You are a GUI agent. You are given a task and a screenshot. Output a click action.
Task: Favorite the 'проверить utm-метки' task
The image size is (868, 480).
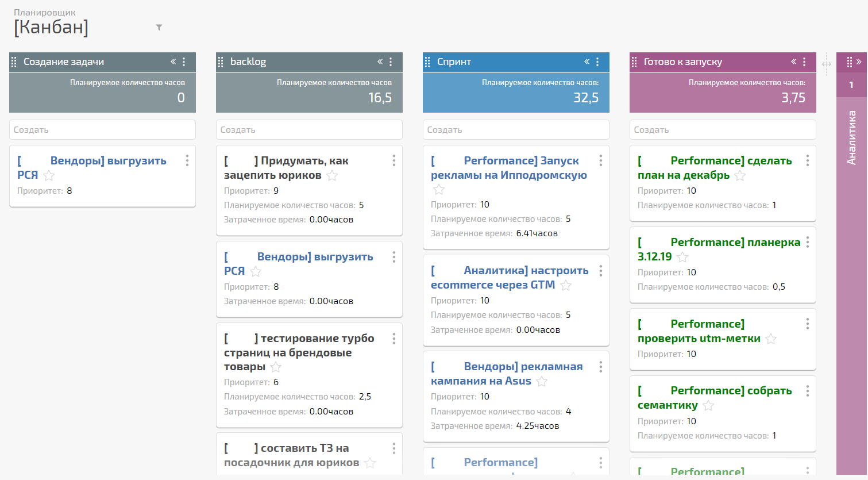[x=771, y=339]
